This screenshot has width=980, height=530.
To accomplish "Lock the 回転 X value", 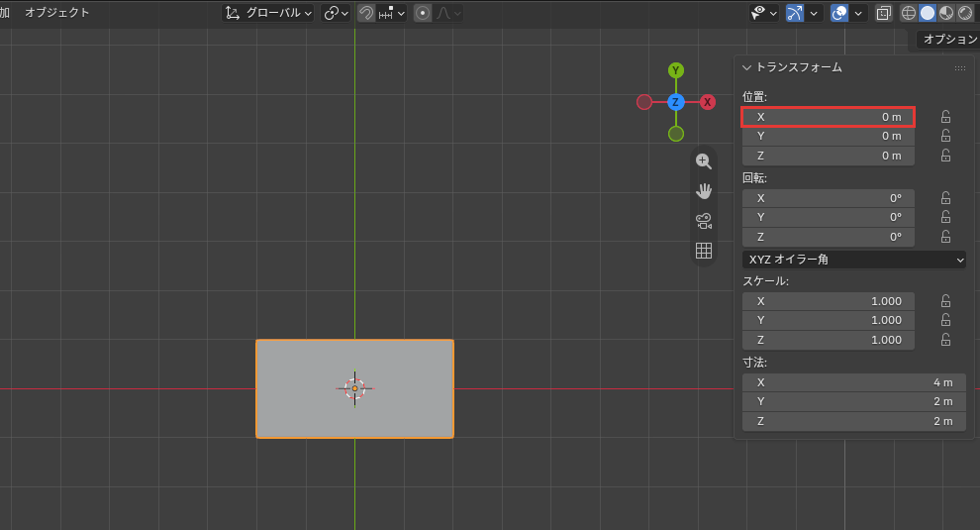I will (x=945, y=198).
